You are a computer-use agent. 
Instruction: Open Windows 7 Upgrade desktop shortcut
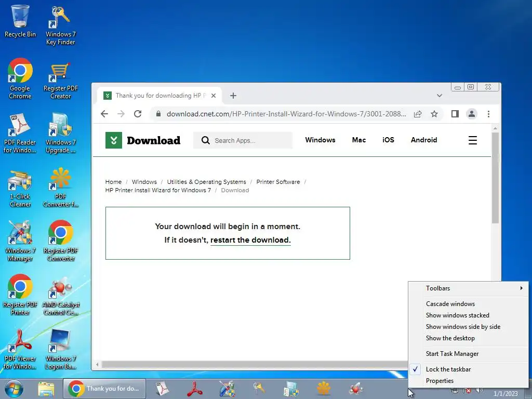coord(60,133)
